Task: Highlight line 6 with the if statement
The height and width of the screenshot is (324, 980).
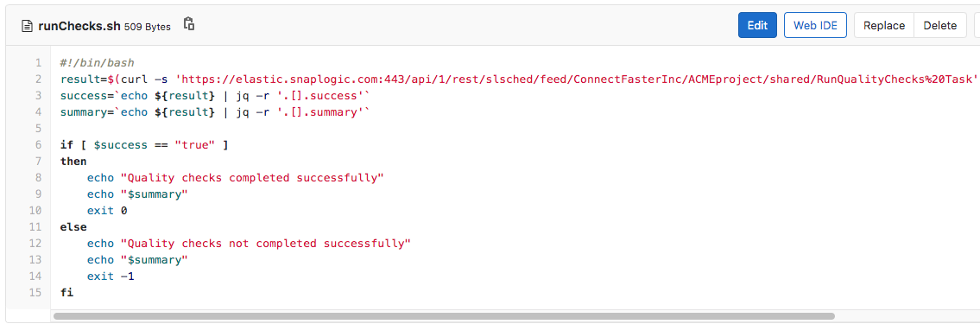Action: [x=38, y=144]
